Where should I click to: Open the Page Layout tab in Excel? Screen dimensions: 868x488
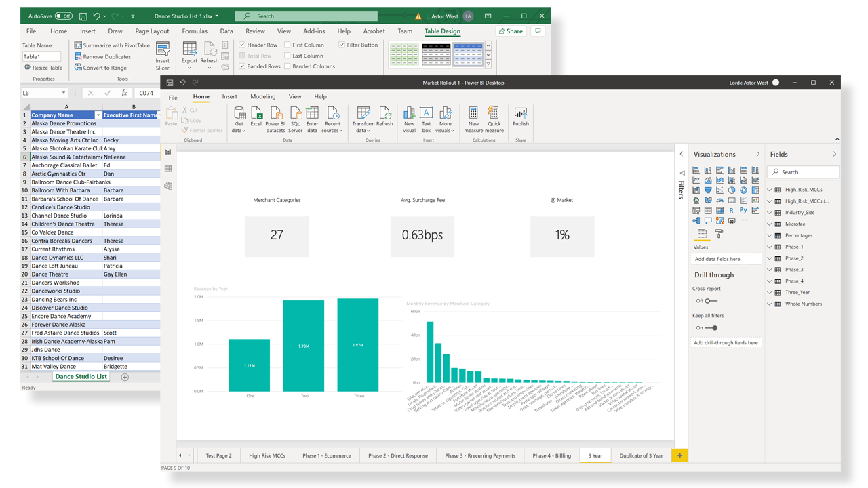(152, 31)
